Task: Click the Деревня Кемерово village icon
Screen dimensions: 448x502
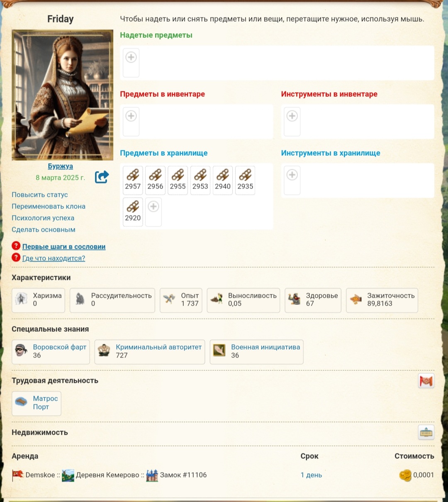Action: coord(68,475)
